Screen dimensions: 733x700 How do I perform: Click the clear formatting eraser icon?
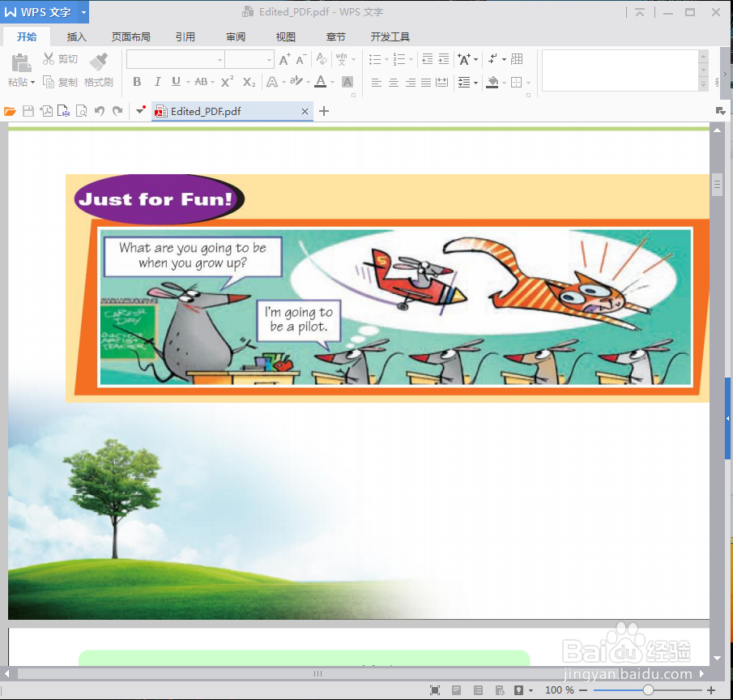pyautogui.click(x=322, y=59)
